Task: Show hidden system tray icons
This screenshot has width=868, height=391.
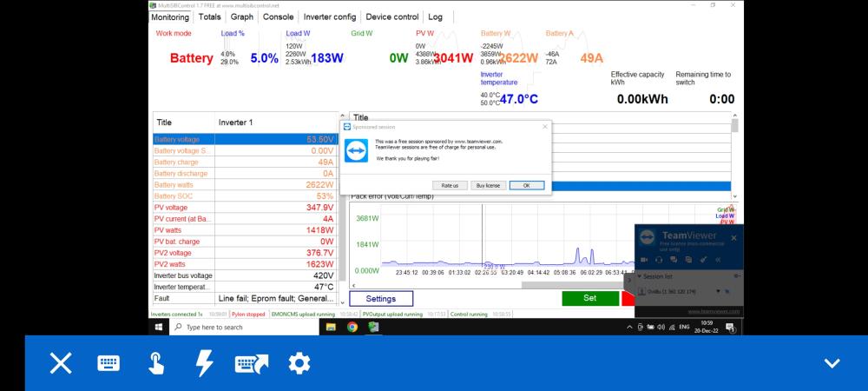Action: (628, 328)
